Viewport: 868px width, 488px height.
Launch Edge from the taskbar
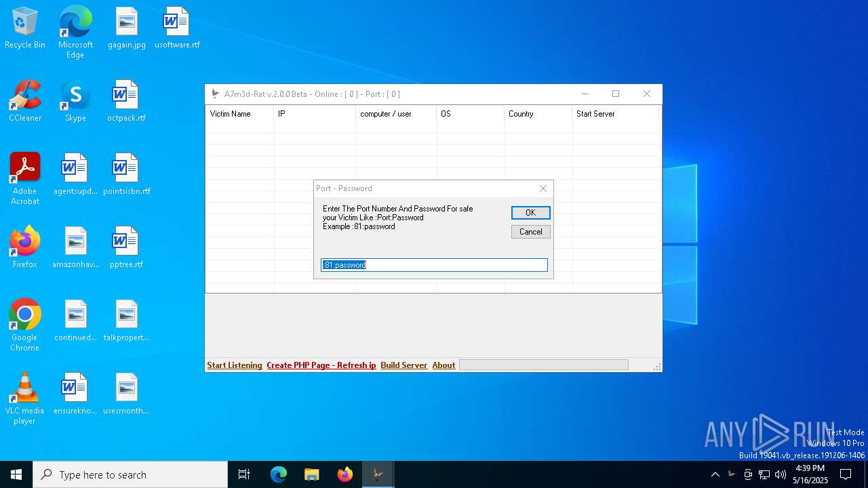click(279, 474)
